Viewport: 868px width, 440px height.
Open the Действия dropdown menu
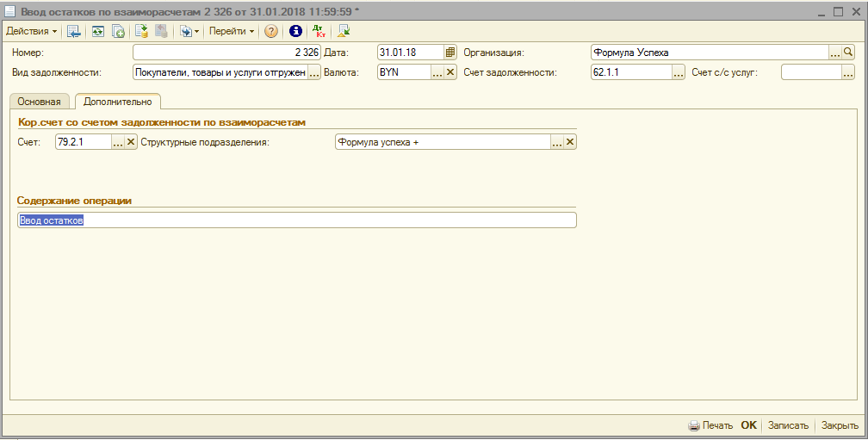point(32,31)
